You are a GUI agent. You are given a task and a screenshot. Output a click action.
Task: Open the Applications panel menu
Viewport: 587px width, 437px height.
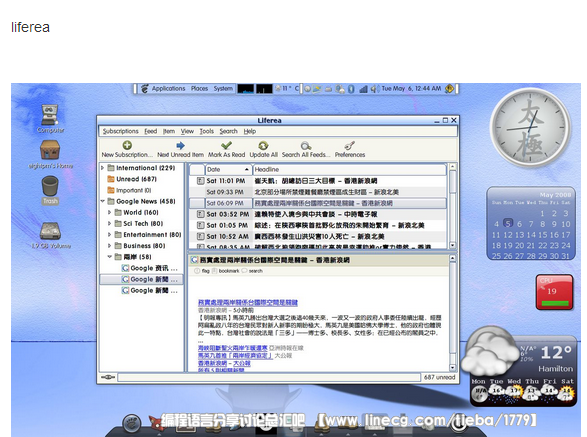[x=168, y=89]
